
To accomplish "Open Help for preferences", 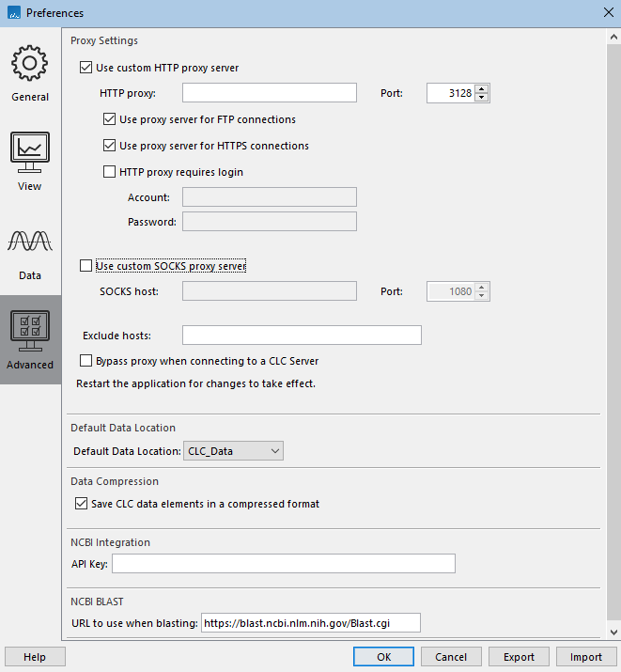I will (x=35, y=657).
